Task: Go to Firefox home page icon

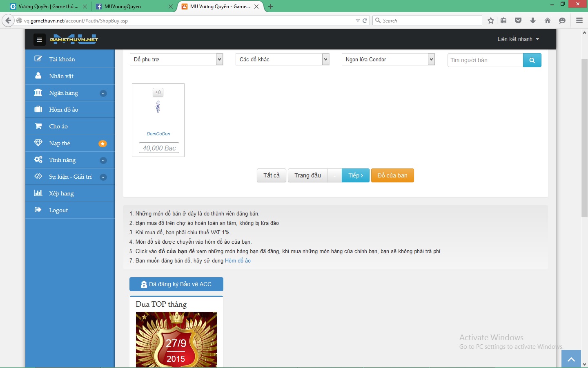Action: coord(548,20)
